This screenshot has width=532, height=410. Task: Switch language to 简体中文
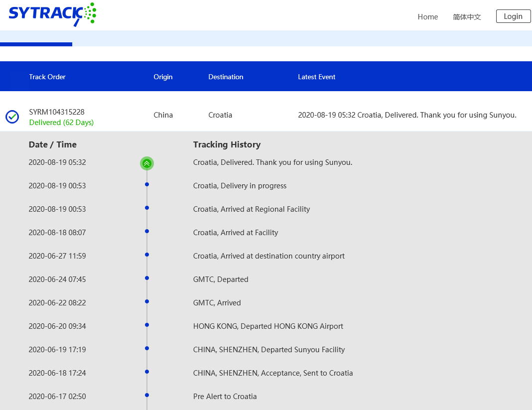coord(467,16)
